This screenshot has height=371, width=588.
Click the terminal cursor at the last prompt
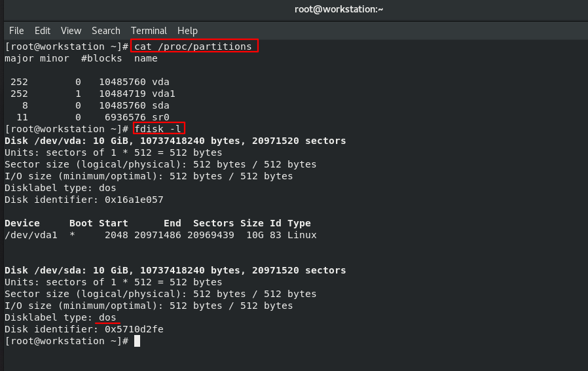[x=138, y=341]
